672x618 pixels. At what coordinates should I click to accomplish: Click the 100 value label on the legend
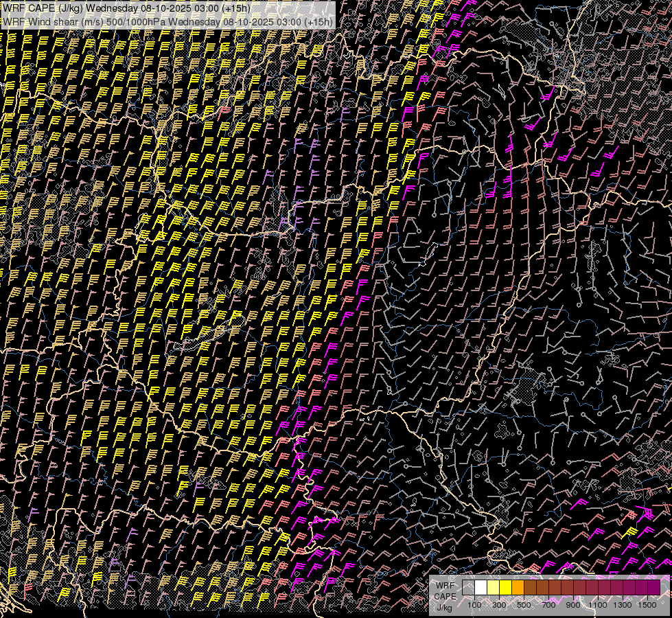[x=474, y=604]
